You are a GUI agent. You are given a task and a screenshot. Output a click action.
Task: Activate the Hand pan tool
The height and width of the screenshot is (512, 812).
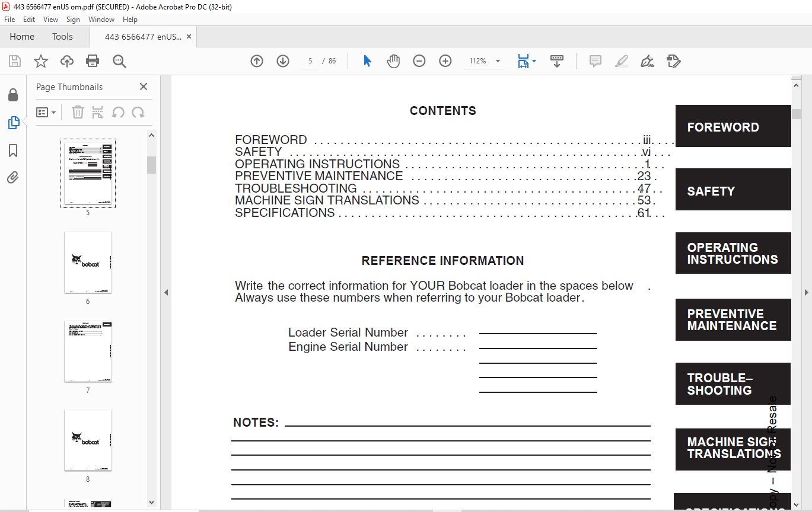point(393,61)
